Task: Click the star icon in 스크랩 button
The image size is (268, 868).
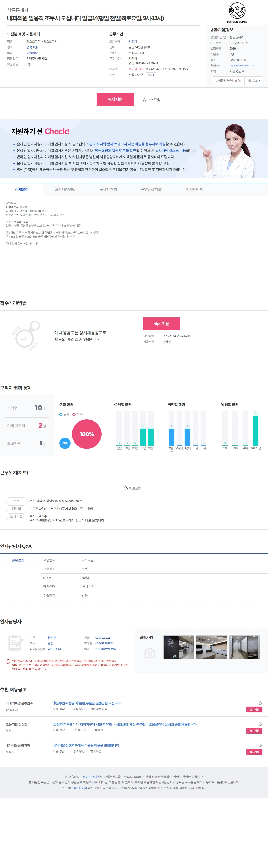Action: (x=144, y=100)
